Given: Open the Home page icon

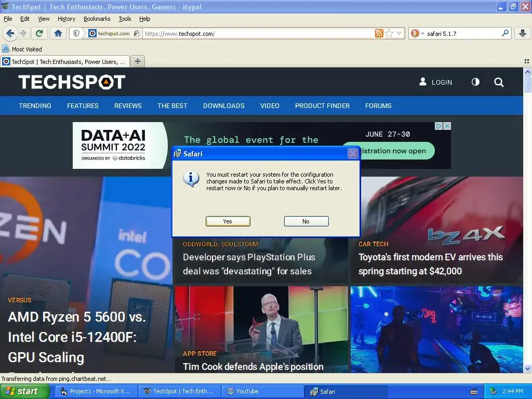Looking at the screenshot, I should pos(58,33).
